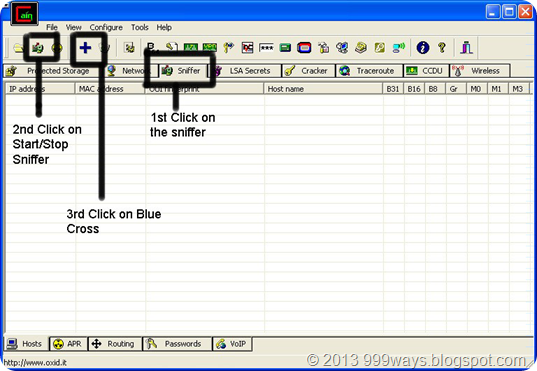This screenshot has width=537, height=371.
Task: Click the Open folder icon in toolbar
Action: (x=17, y=48)
